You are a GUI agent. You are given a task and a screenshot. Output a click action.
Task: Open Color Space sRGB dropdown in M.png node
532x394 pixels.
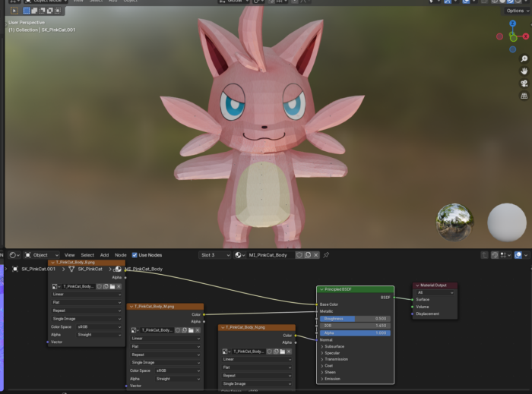pos(178,370)
